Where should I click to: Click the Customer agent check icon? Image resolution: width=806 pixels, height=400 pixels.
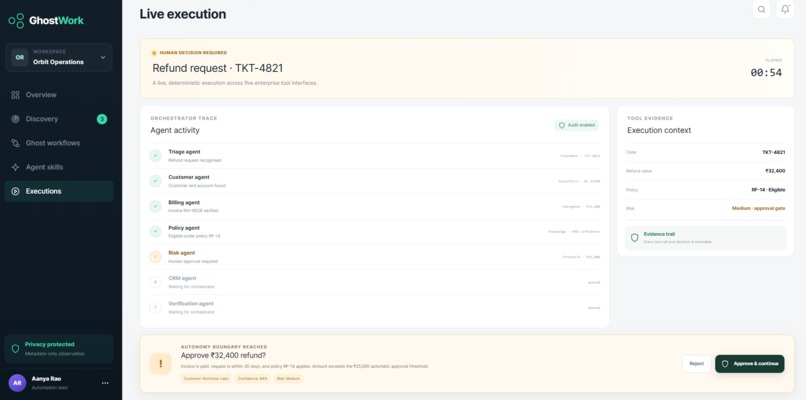tap(155, 181)
